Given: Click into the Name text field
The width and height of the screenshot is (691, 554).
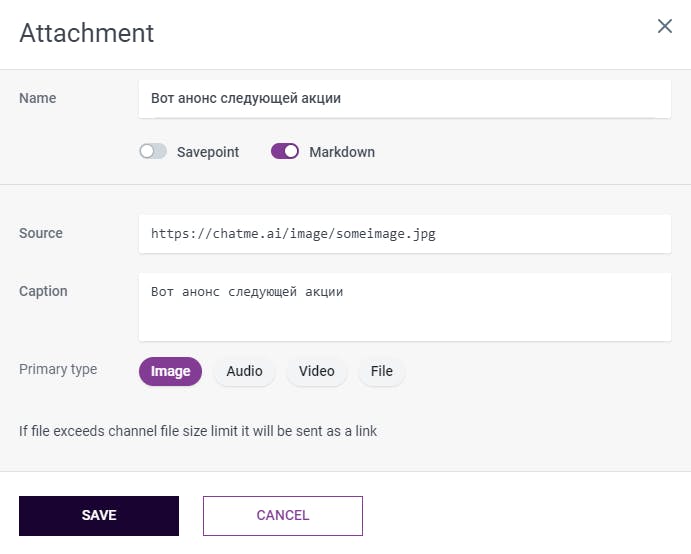Looking at the screenshot, I should (x=404, y=98).
